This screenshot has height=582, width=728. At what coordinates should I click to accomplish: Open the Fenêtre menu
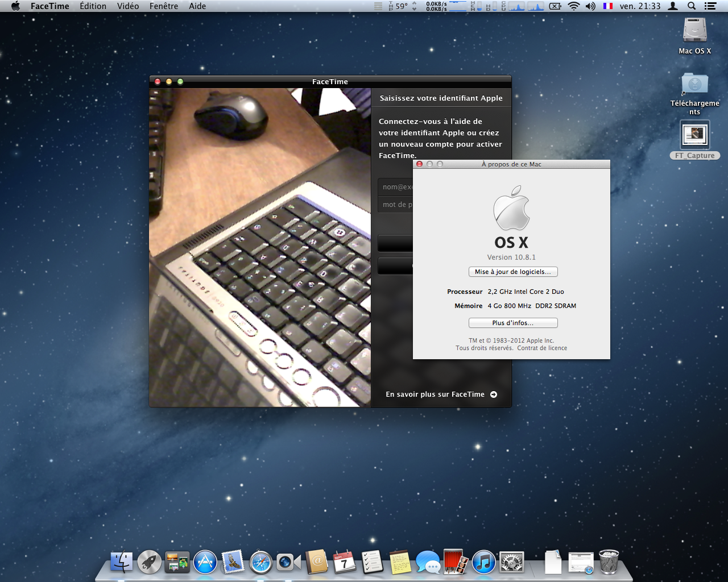point(164,6)
